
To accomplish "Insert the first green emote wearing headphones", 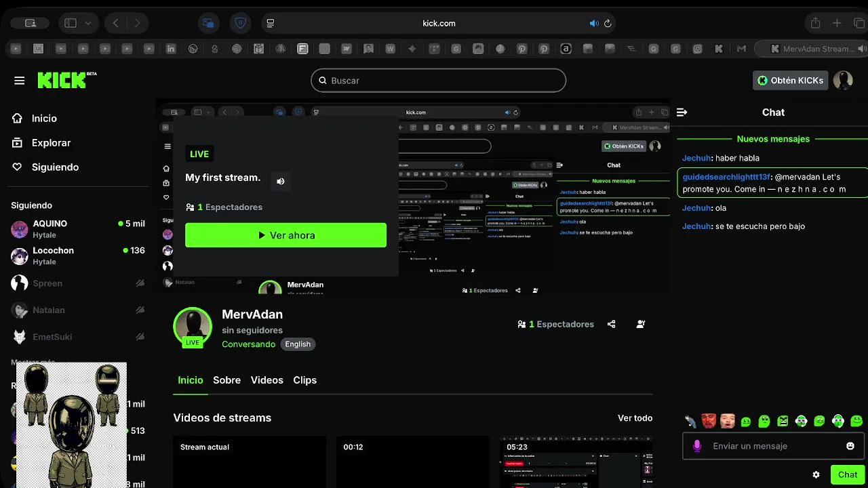I will pyautogui.click(x=801, y=421).
